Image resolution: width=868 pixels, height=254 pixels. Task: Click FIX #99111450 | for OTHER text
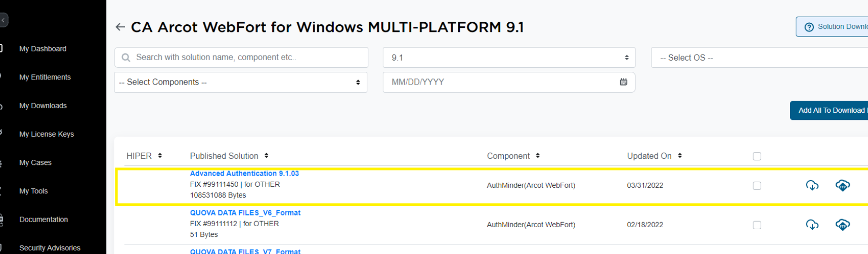pos(235,184)
